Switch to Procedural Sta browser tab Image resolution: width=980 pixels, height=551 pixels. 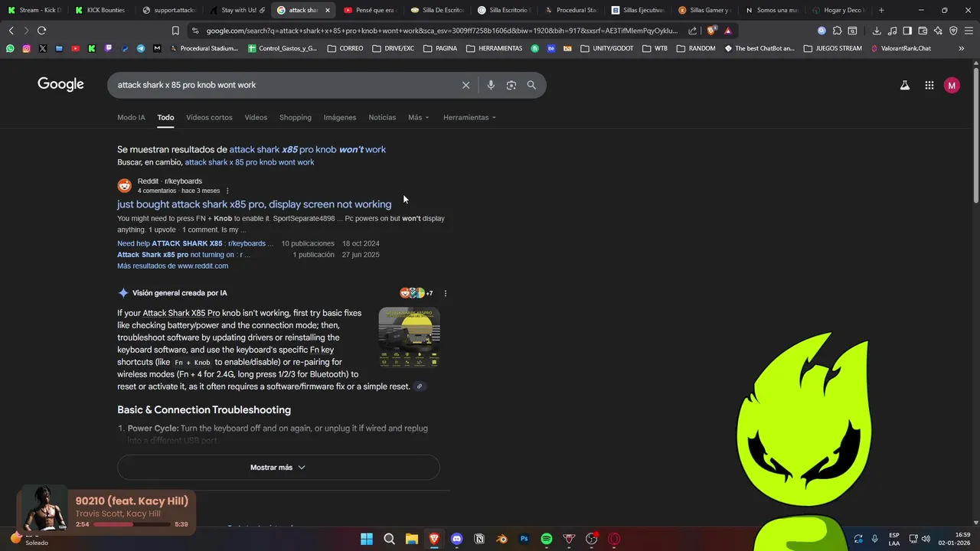point(572,10)
